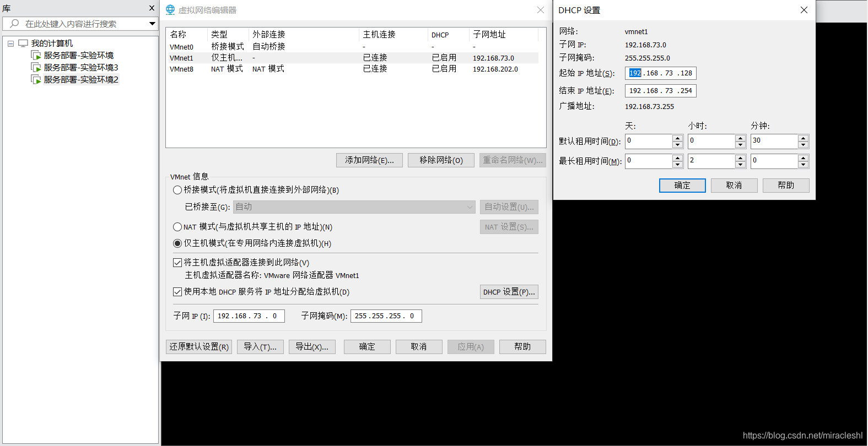
Task: Click 帮助 in DHCP 设置 dialog
Action: coord(786,186)
